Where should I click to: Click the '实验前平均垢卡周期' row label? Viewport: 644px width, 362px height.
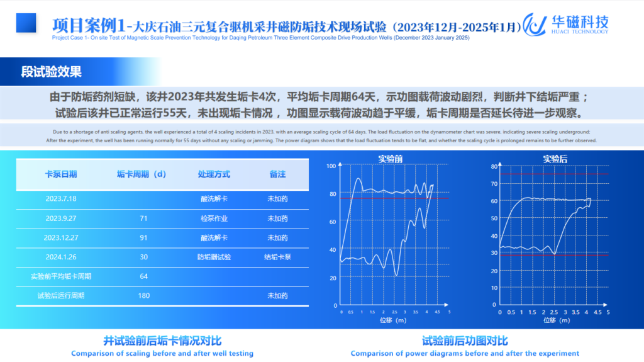[61, 276]
